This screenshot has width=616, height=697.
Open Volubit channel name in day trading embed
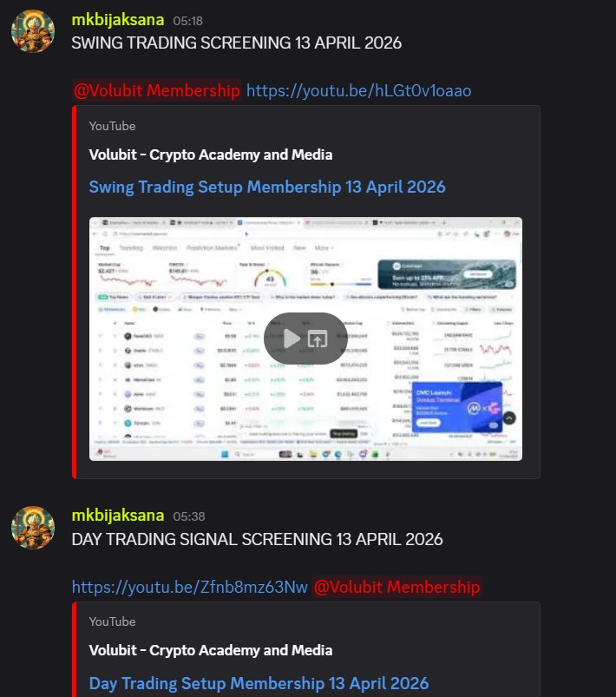211,650
